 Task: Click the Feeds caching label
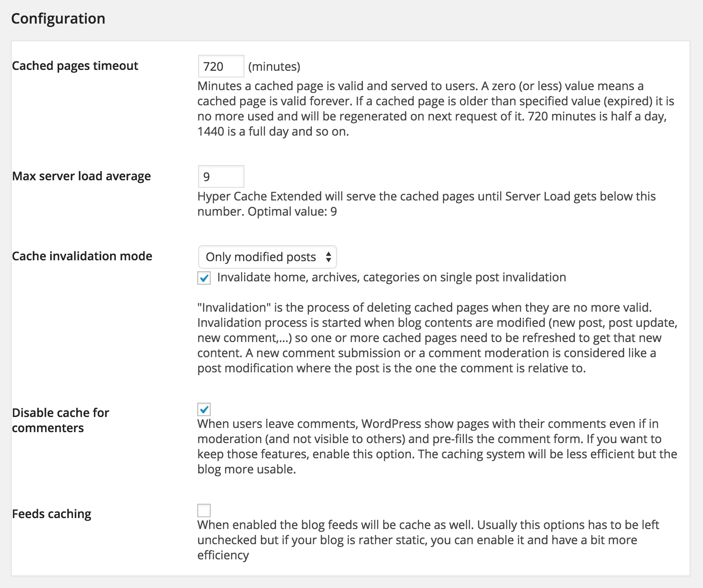[x=51, y=514]
